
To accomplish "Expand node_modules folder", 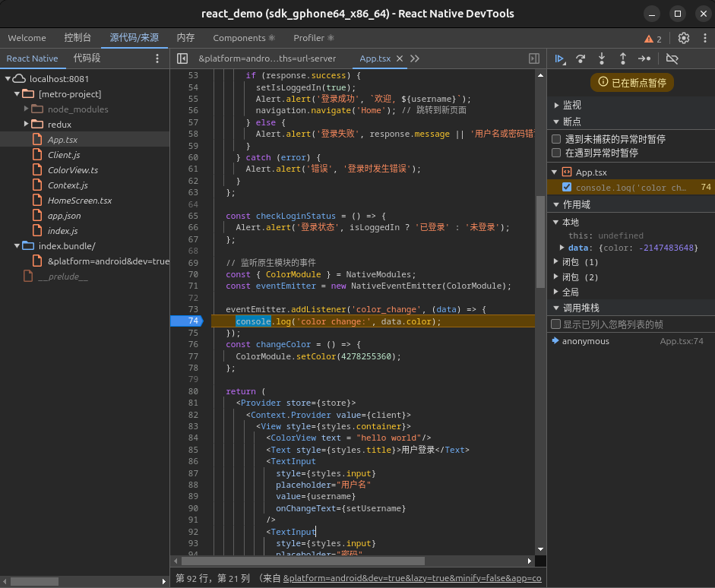I will pyautogui.click(x=26, y=109).
